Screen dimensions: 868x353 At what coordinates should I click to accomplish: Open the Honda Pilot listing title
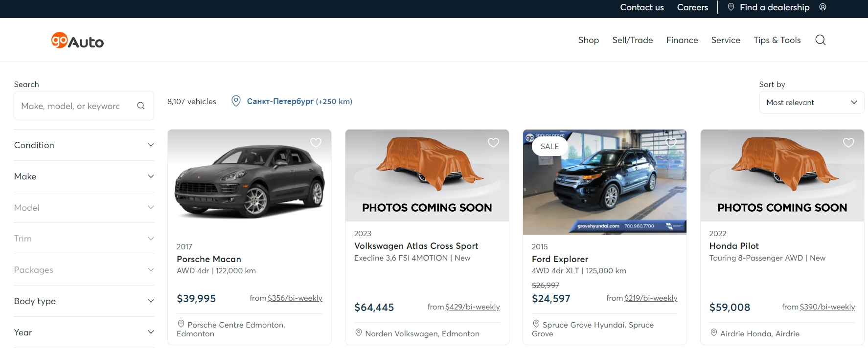click(734, 246)
